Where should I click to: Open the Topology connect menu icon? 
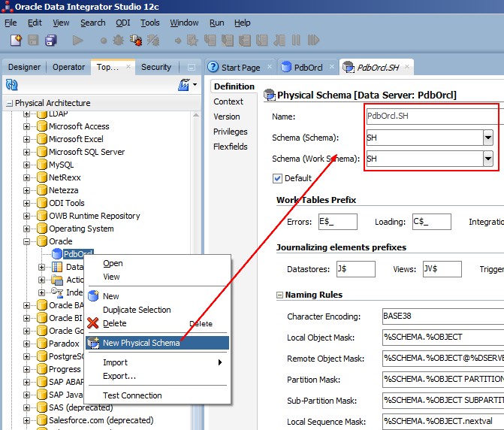click(x=184, y=85)
